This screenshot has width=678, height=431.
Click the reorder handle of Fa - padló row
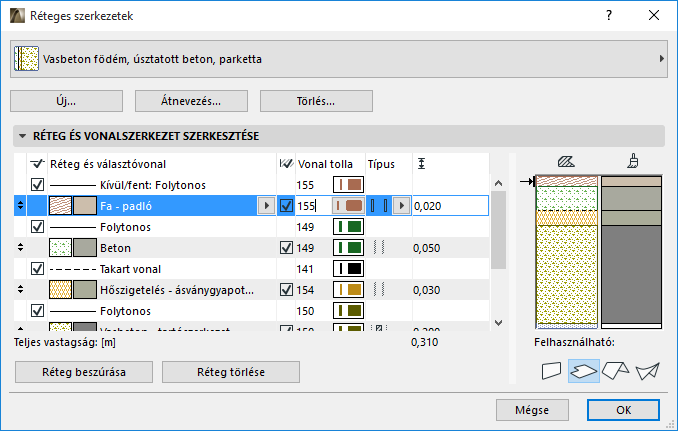point(20,206)
